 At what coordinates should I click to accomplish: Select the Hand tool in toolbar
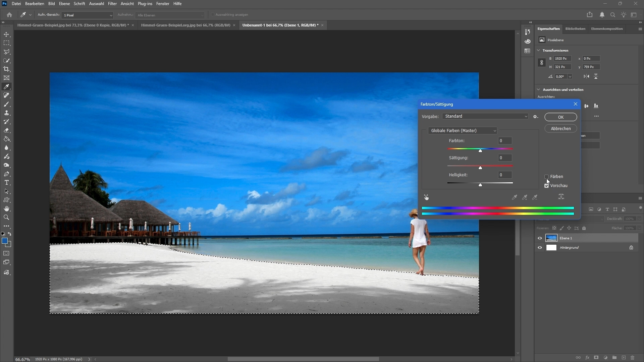click(6, 209)
